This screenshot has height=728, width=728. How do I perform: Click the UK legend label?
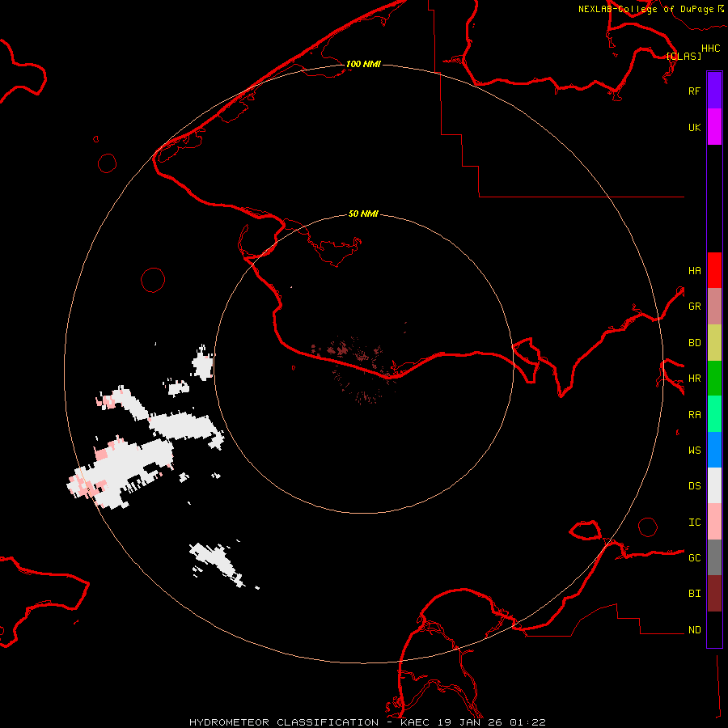coord(694,127)
